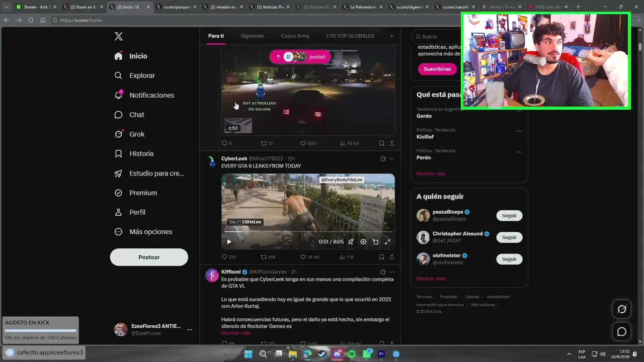
Task: Unmute the GTA 6 leaks video
Action: (351, 242)
